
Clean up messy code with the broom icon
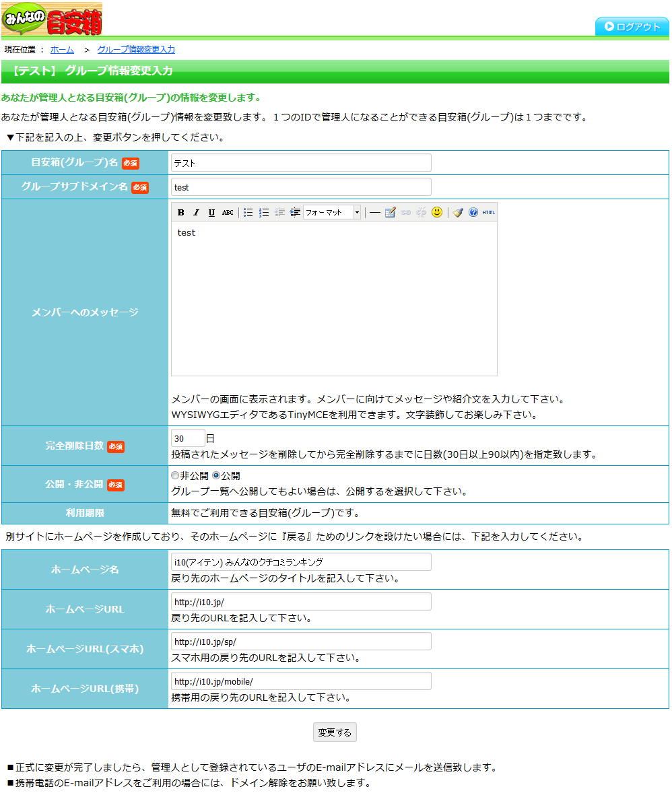[x=458, y=212]
